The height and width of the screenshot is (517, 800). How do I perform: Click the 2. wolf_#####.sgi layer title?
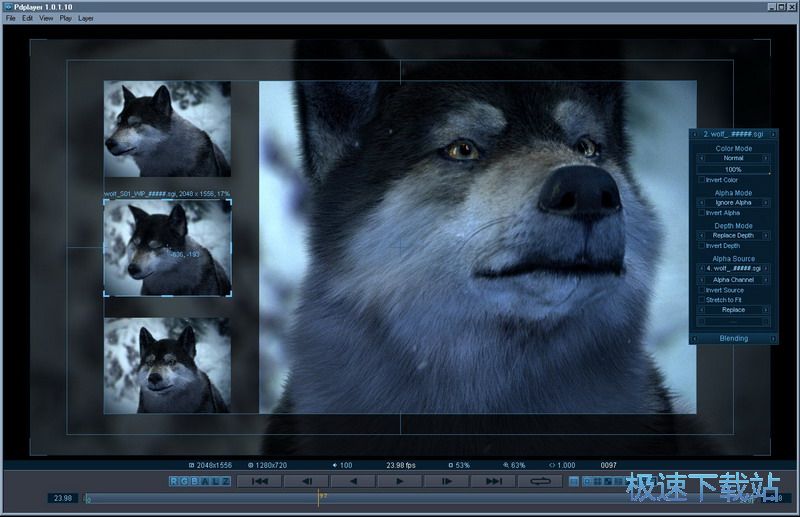[x=733, y=134]
